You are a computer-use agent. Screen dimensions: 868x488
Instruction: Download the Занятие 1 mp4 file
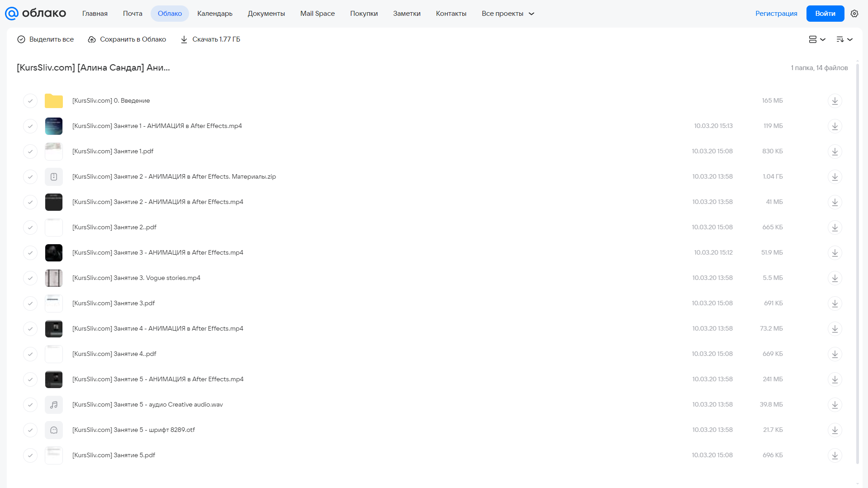pyautogui.click(x=835, y=126)
